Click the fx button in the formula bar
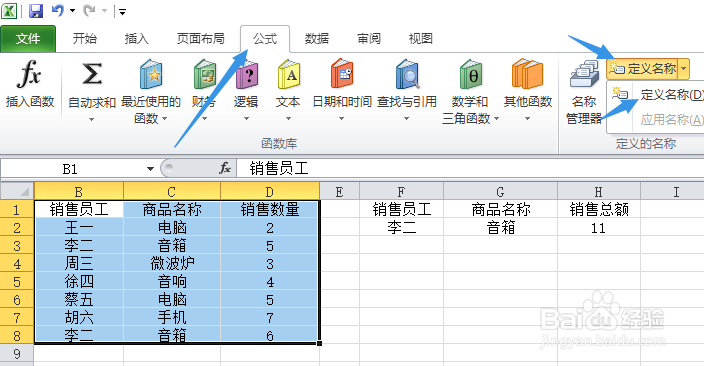Screen dimensions: 704x366 pos(225,168)
